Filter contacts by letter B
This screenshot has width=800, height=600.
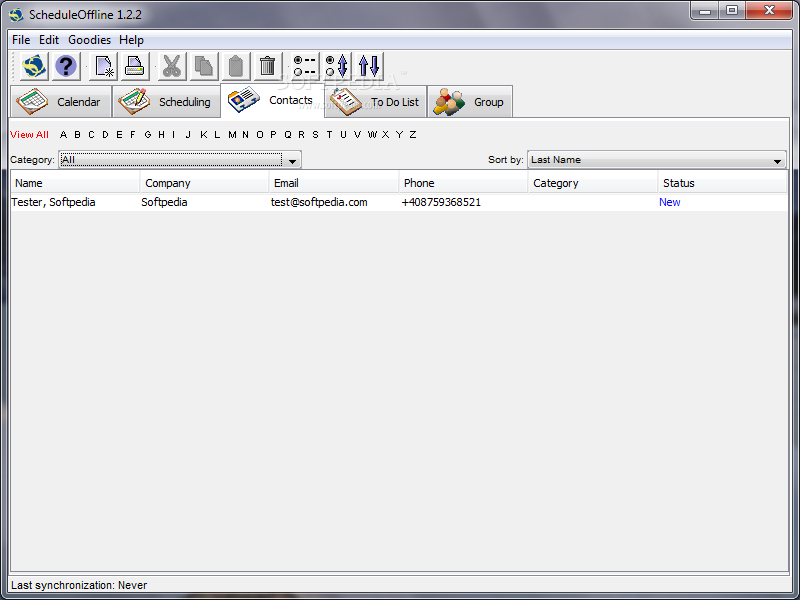(78, 135)
